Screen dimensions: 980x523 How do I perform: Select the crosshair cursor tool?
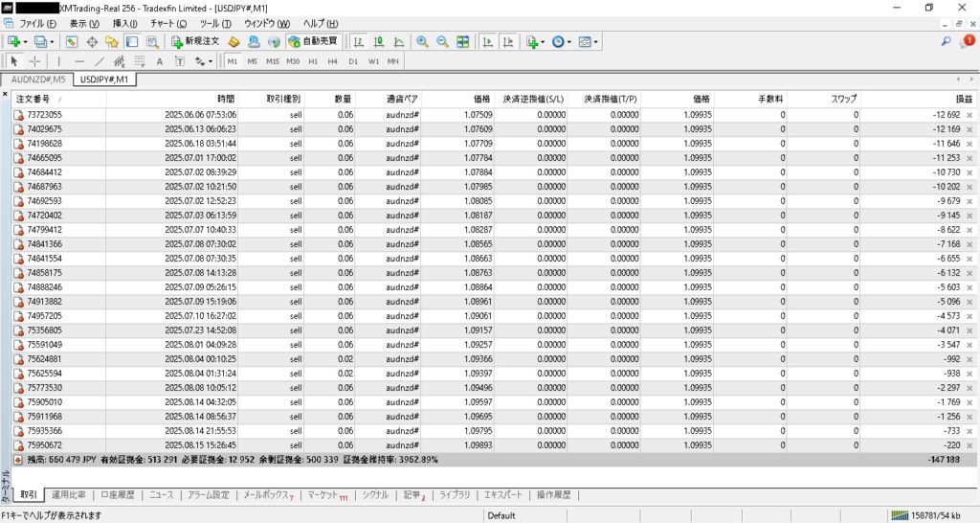(35, 61)
